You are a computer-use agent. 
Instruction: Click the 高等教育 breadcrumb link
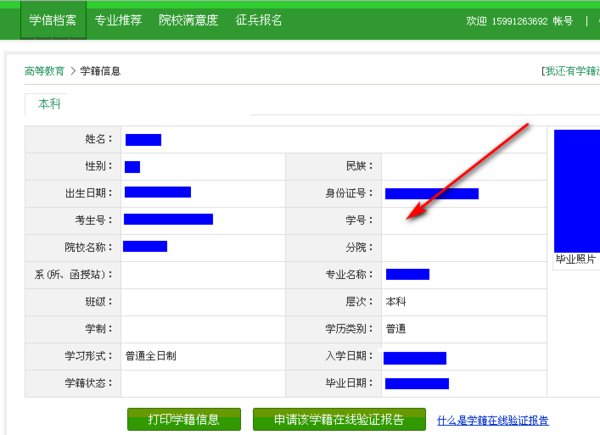click(x=44, y=71)
